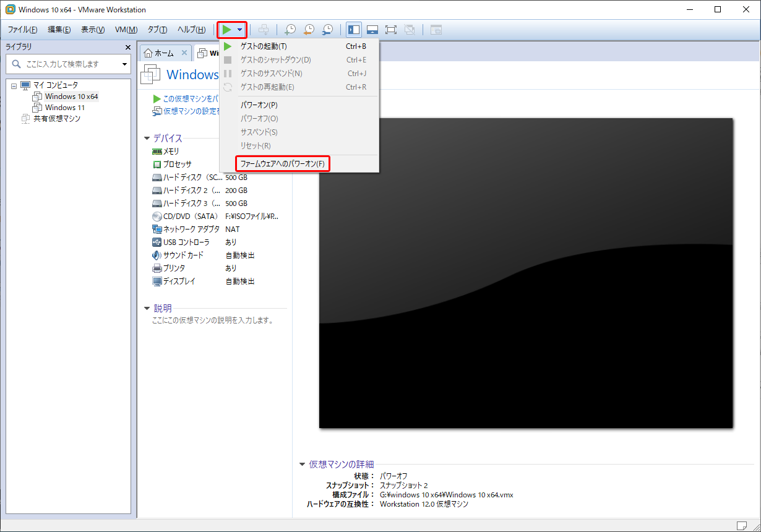Click ハード ディスク 2 device icon
The image size is (761, 532).
coord(157,191)
